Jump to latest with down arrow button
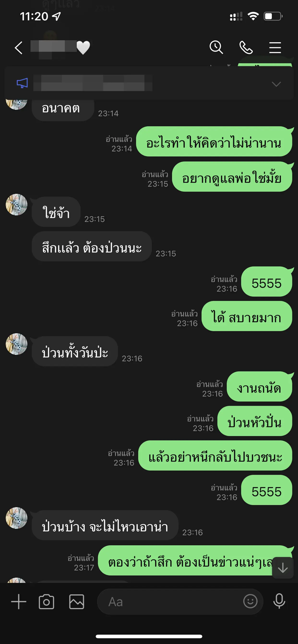 click(283, 568)
